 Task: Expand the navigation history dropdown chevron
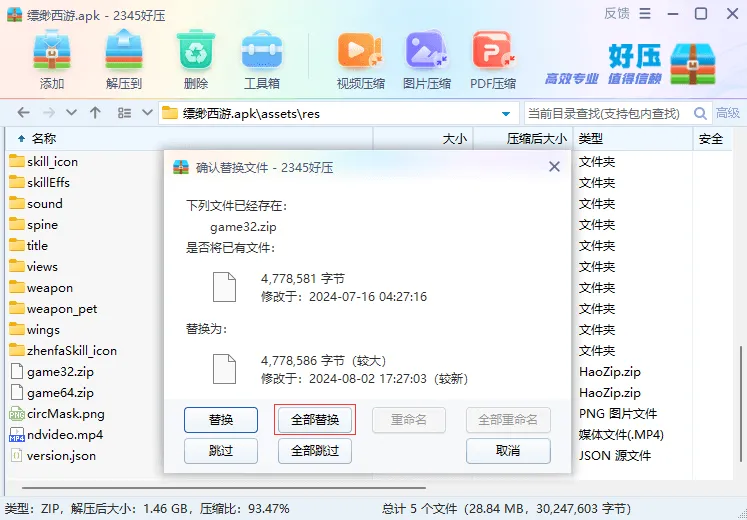pyautogui.click(x=71, y=113)
